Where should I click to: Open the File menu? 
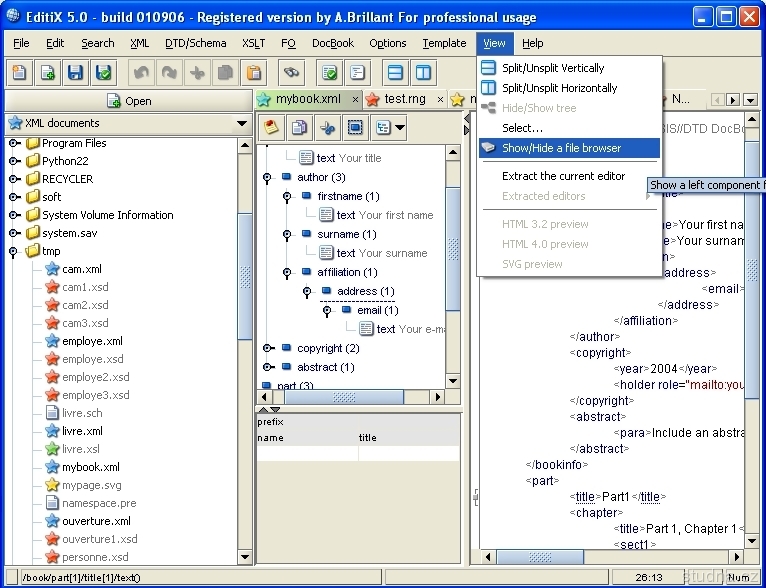[21, 43]
